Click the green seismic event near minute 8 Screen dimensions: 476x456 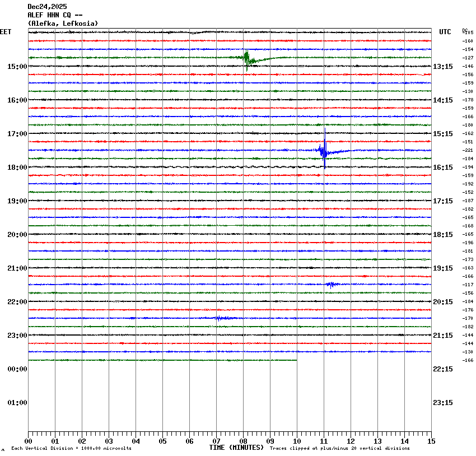point(246,58)
